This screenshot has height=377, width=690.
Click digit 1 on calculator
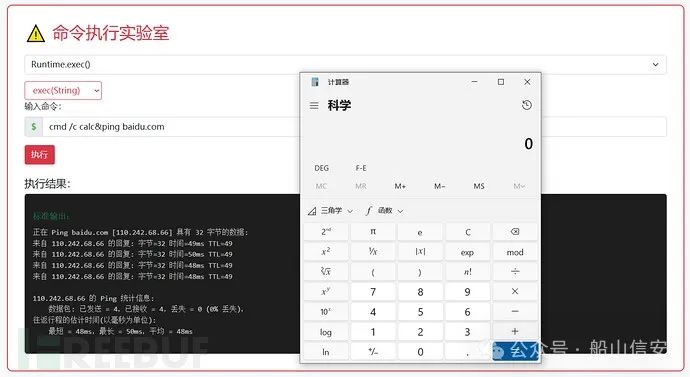coord(373,332)
